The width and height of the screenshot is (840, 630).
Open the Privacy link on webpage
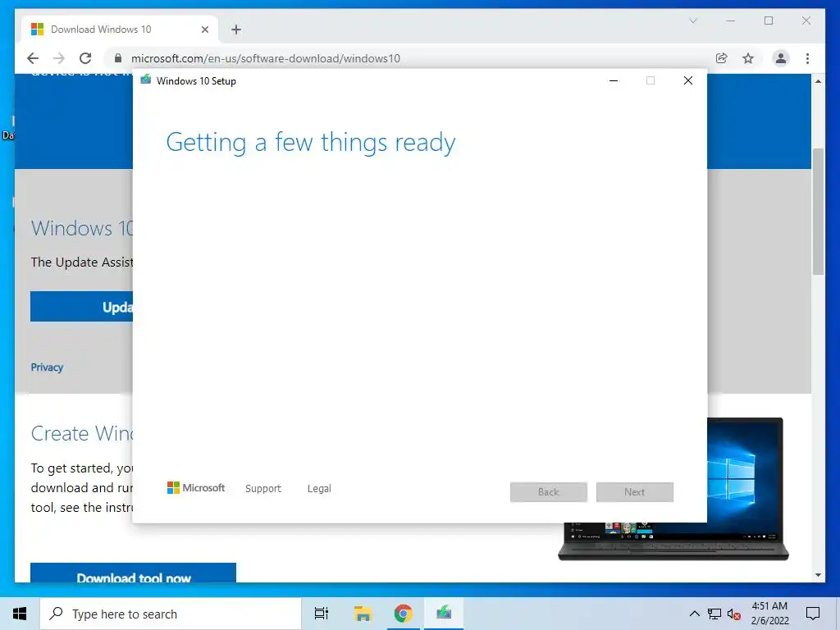47,367
